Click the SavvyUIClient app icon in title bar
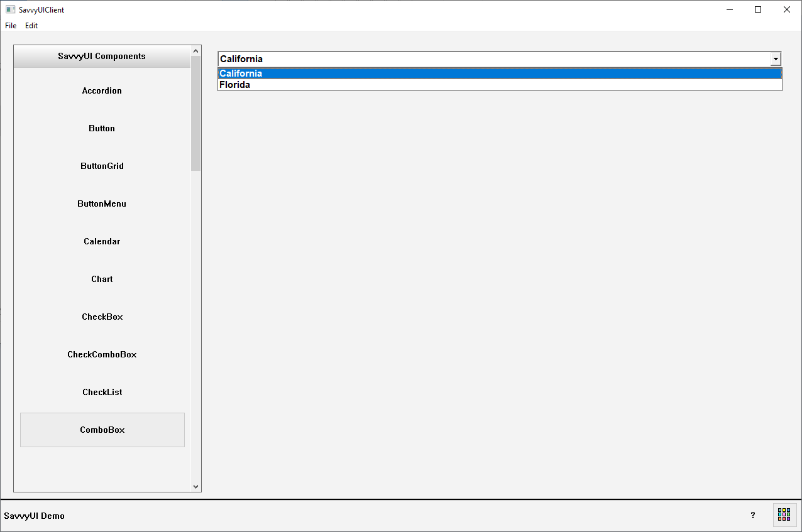 coord(10,9)
